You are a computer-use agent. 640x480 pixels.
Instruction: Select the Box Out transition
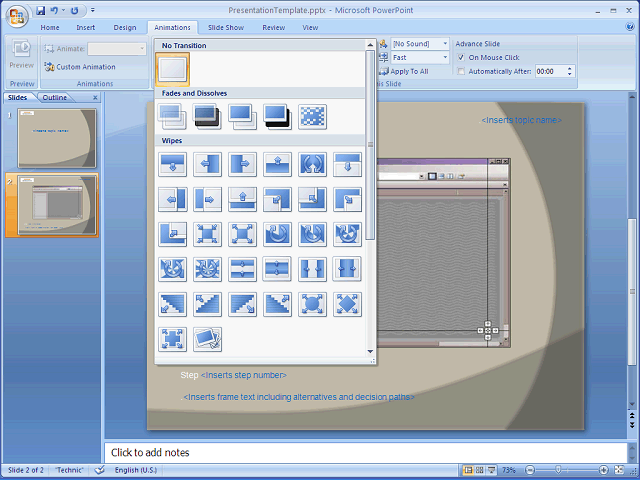pyautogui.click(x=242, y=234)
